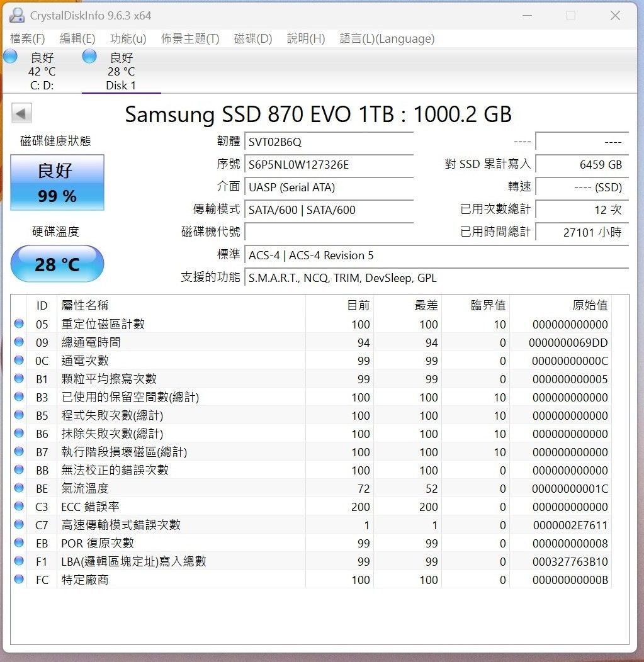
Task: Click the interface field UASP (Serial ATA)
Action: [329, 187]
